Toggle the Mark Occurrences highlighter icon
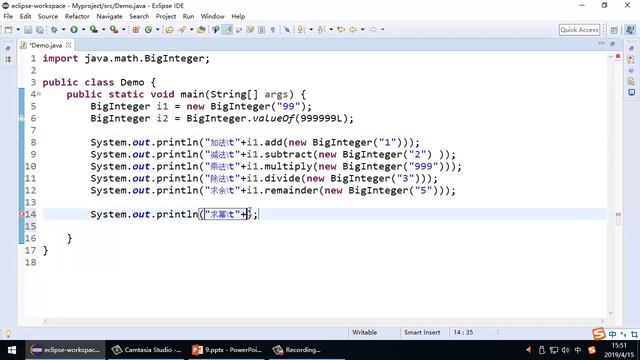 pos(227,29)
